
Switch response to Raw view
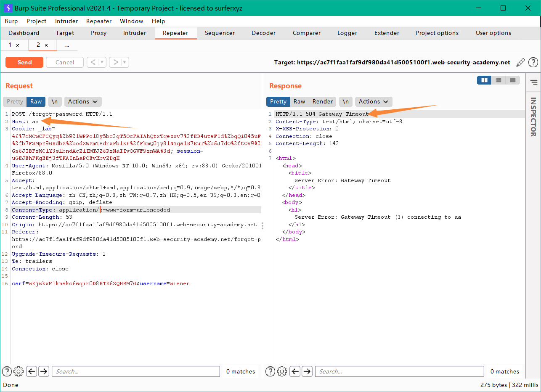point(300,101)
